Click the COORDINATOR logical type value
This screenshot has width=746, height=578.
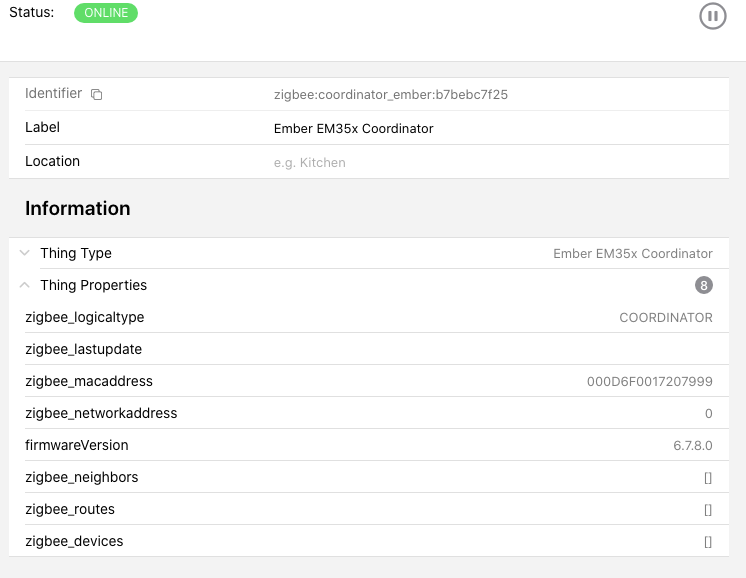tap(665, 318)
